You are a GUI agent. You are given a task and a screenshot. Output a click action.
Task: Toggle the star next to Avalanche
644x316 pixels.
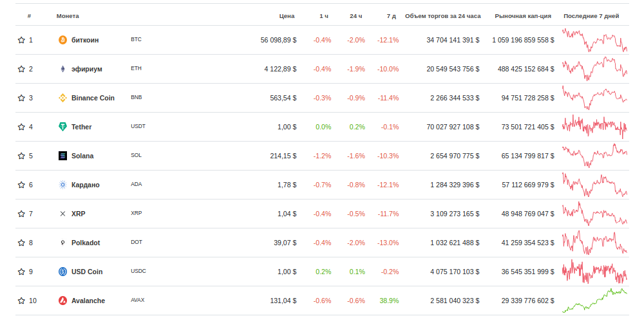(21, 301)
